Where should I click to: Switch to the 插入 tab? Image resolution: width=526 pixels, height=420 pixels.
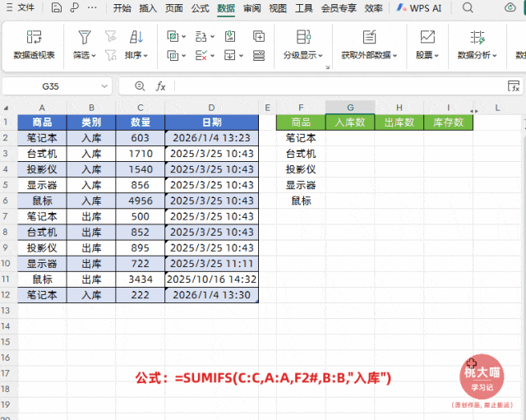(x=148, y=8)
